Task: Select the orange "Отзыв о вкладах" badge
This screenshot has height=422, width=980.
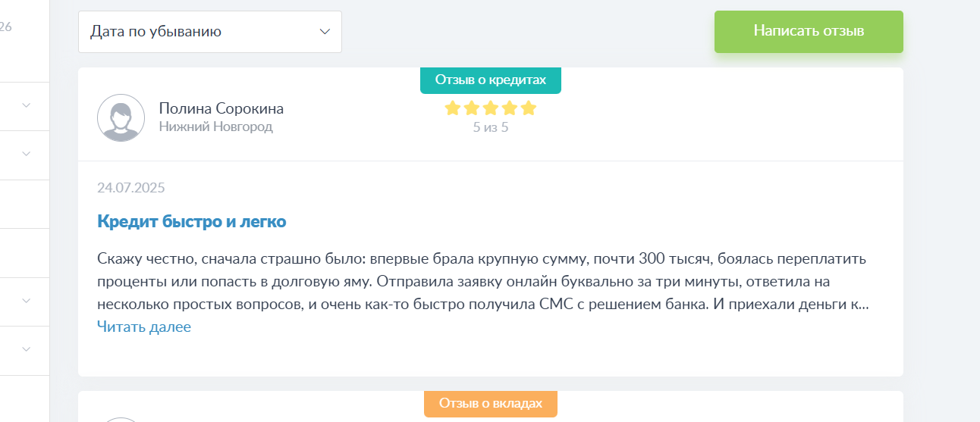Action: [x=491, y=403]
